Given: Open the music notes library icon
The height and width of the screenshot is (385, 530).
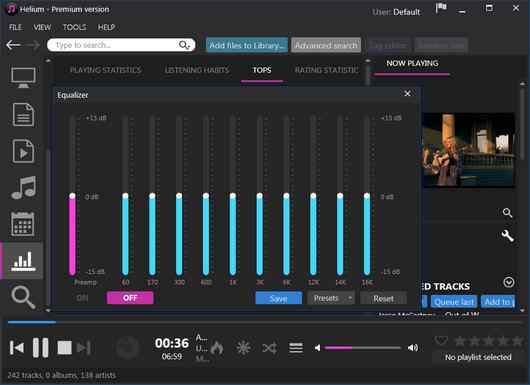Looking at the screenshot, I should point(23,188).
